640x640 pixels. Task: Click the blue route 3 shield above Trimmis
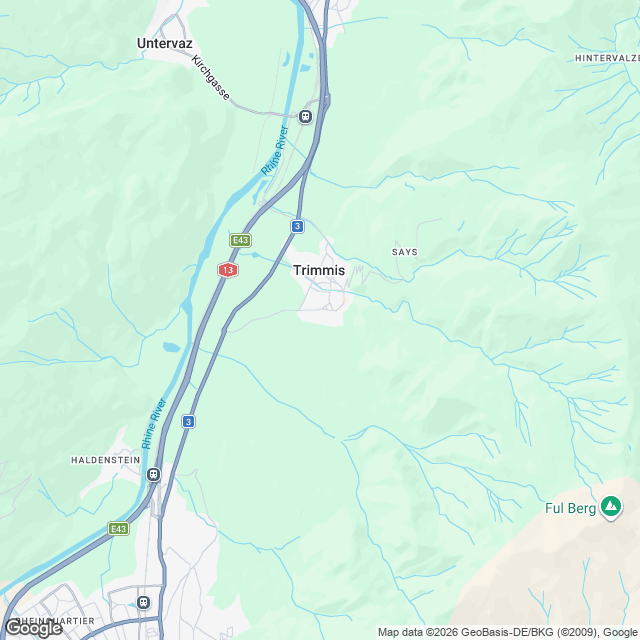click(298, 226)
